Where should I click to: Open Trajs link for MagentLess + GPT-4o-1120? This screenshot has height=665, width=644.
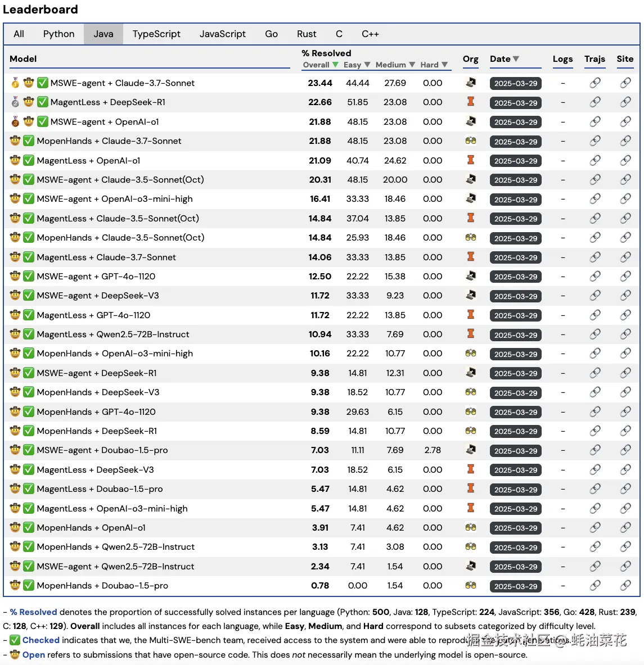[x=595, y=315]
